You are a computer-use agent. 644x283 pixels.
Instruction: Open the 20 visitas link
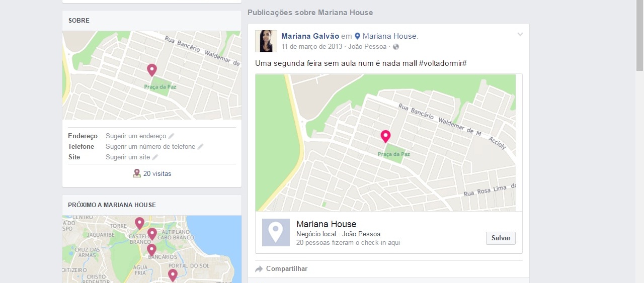157,174
